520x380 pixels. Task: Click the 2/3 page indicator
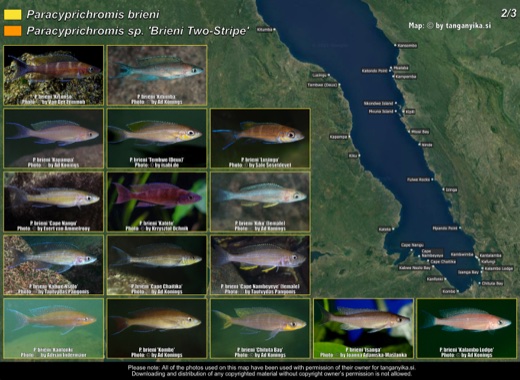coord(508,13)
